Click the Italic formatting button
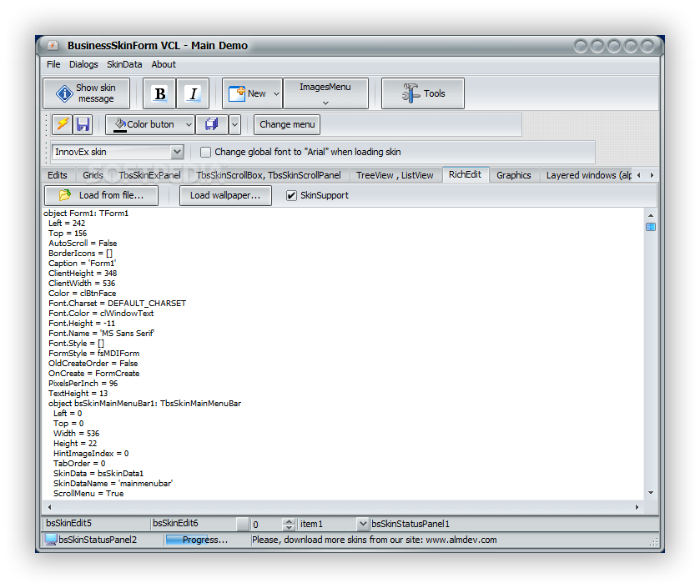700x588 pixels. click(193, 93)
